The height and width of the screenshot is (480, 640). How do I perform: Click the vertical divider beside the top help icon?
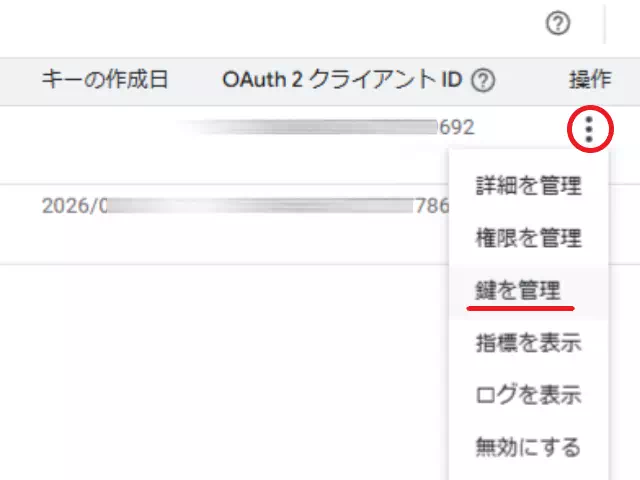point(605,24)
